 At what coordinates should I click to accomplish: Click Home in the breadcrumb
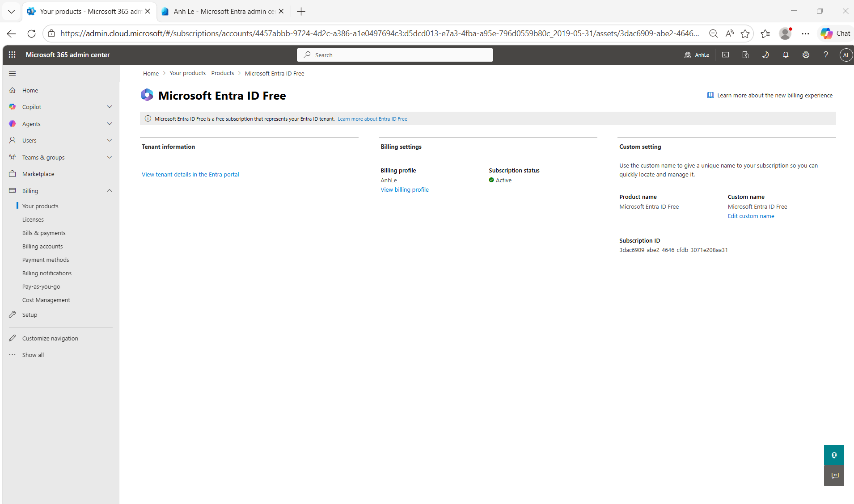pyautogui.click(x=151, y=73)
